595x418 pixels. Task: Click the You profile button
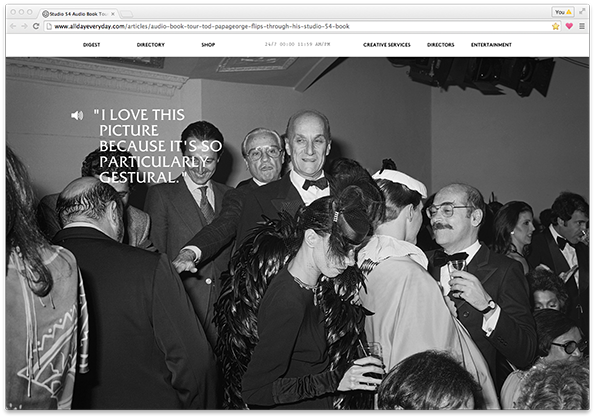point(562,12)
